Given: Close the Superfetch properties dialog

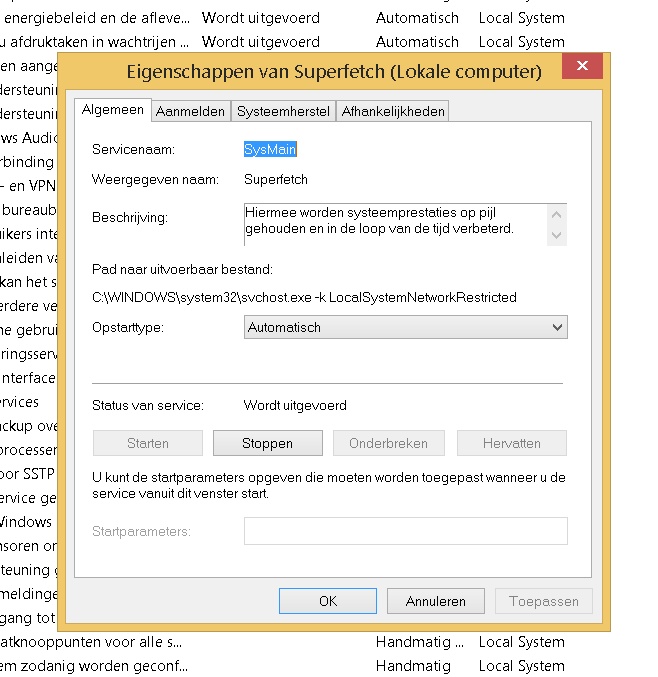Looking at the screenshot, I should 582,66.
